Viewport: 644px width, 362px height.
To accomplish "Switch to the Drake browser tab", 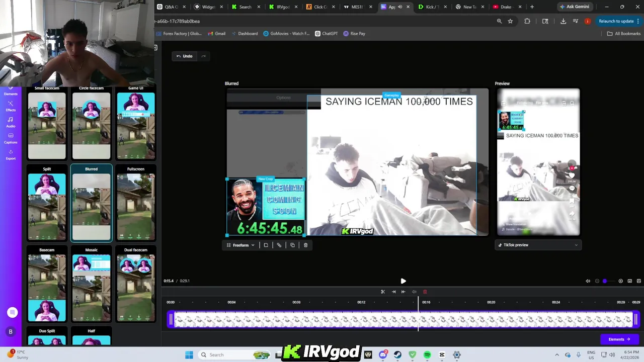I will coord(506,7).
